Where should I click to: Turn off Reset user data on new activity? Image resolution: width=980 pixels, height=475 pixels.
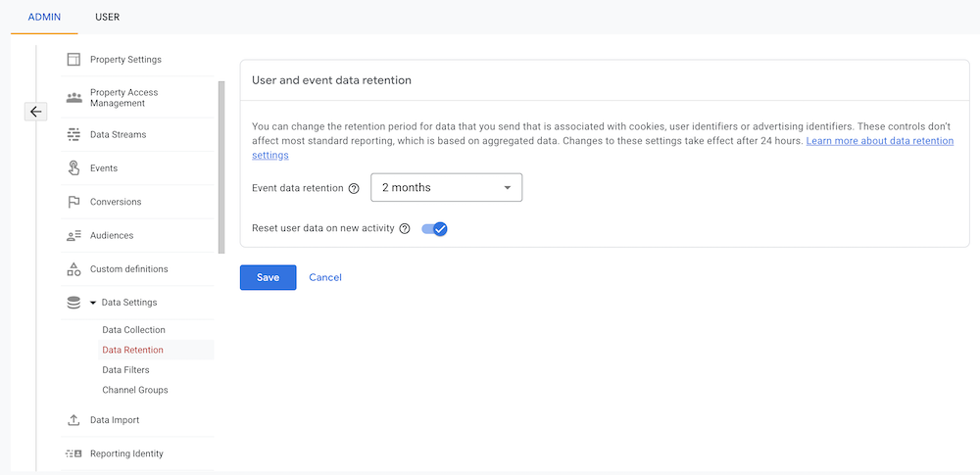(x=434, y=229)
